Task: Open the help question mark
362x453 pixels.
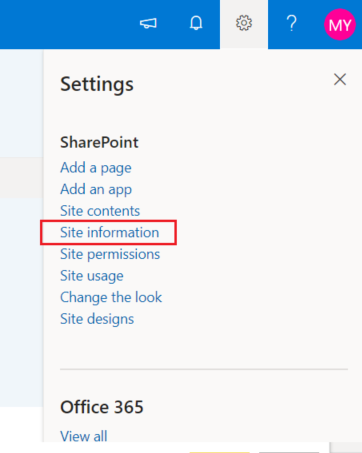Action: tap(292, 23)
